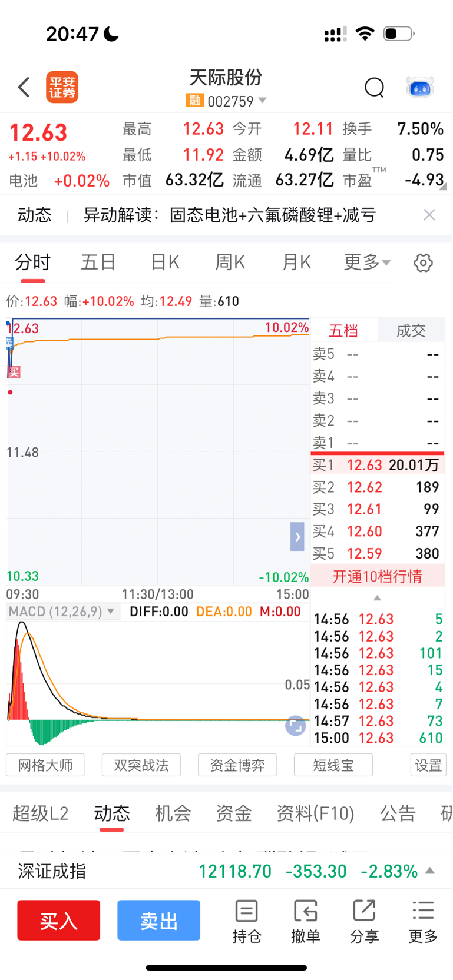This screenshot has width=453, height=980.
Task: Open the 双突战法 tool
Action: tap(141, 765)
